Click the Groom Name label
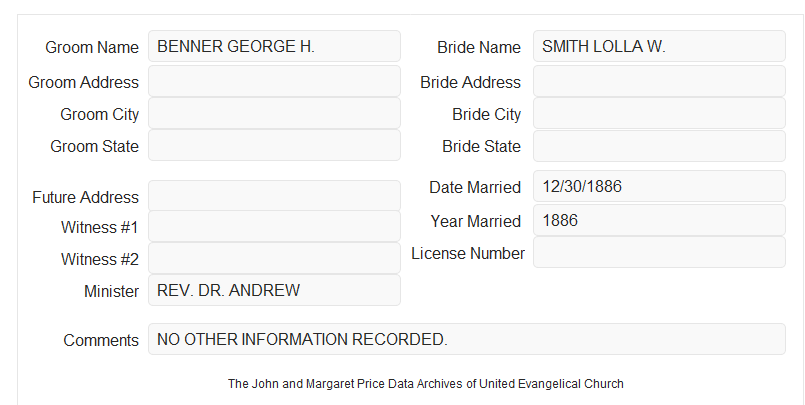Screen dimensions: 805x405 92,47
